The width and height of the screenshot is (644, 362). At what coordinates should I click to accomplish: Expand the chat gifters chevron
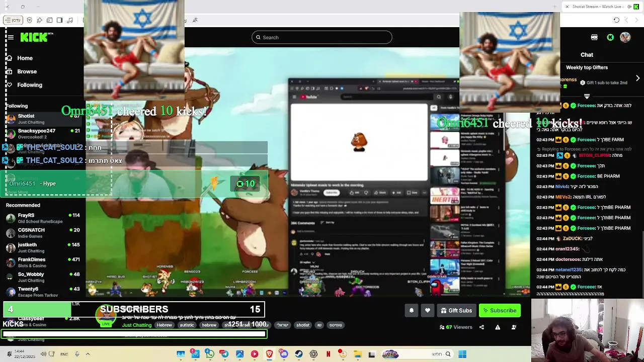pyautogui.click(x=587, y=96)
